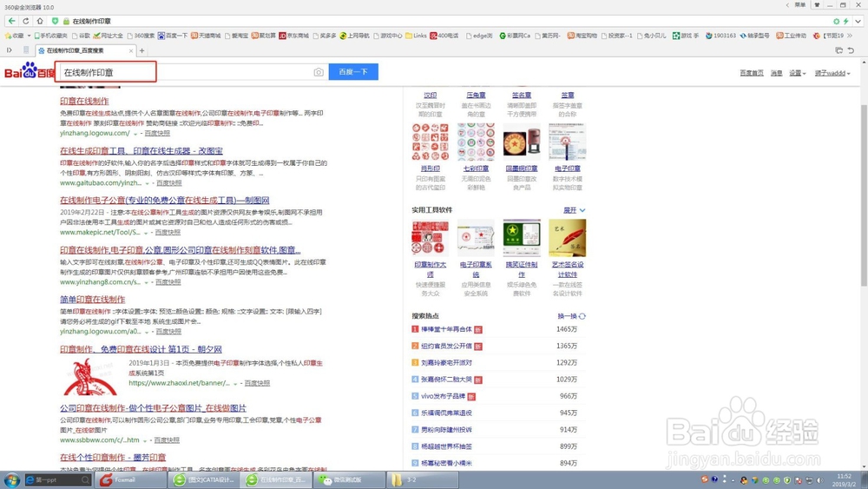Image resolution: width=868 pixels, height=489 pixels.
Task: Open the 设置 dropdown on Baidu
Action: coord(797,73)
